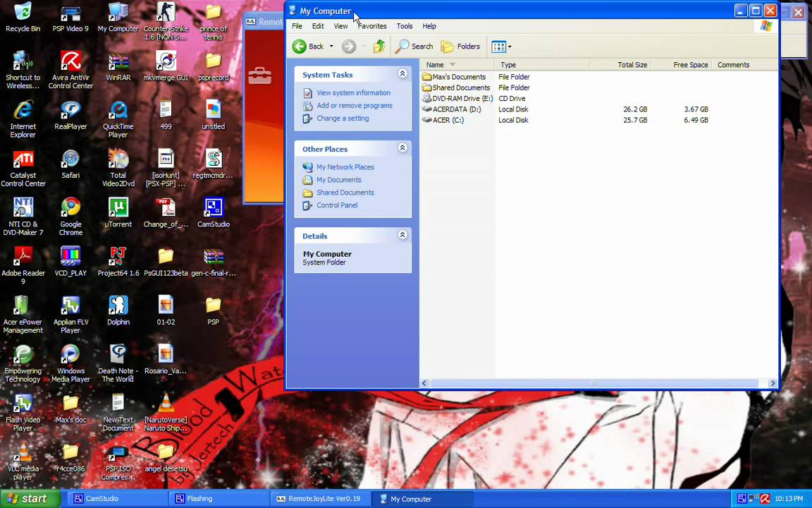Select the Project64 1.6 desktop icon
The height and width of the screenshot is (508, 812).
[x=118, y=262]
